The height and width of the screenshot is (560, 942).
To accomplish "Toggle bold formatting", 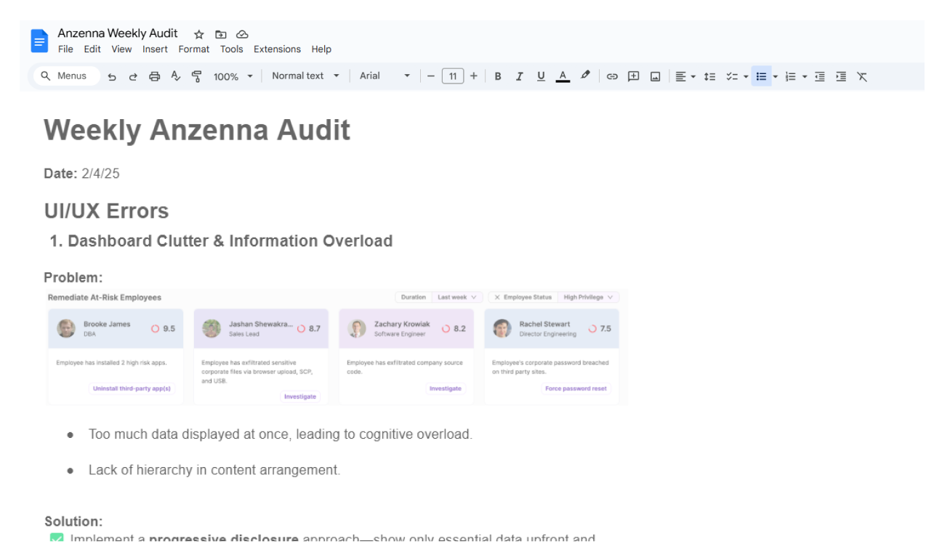I will click(498, 76).
